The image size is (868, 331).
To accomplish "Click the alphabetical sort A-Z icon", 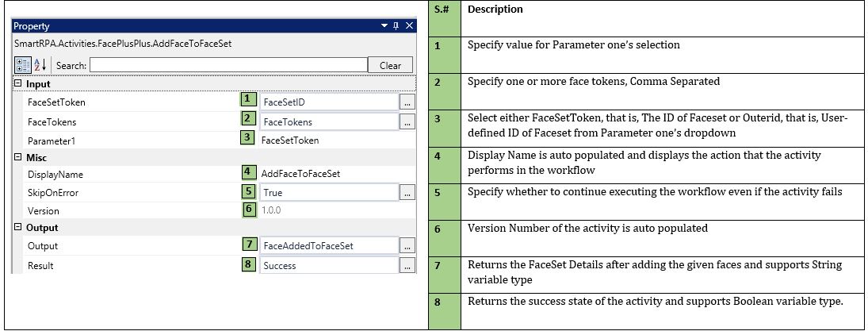I will click(x=38, y=65).
